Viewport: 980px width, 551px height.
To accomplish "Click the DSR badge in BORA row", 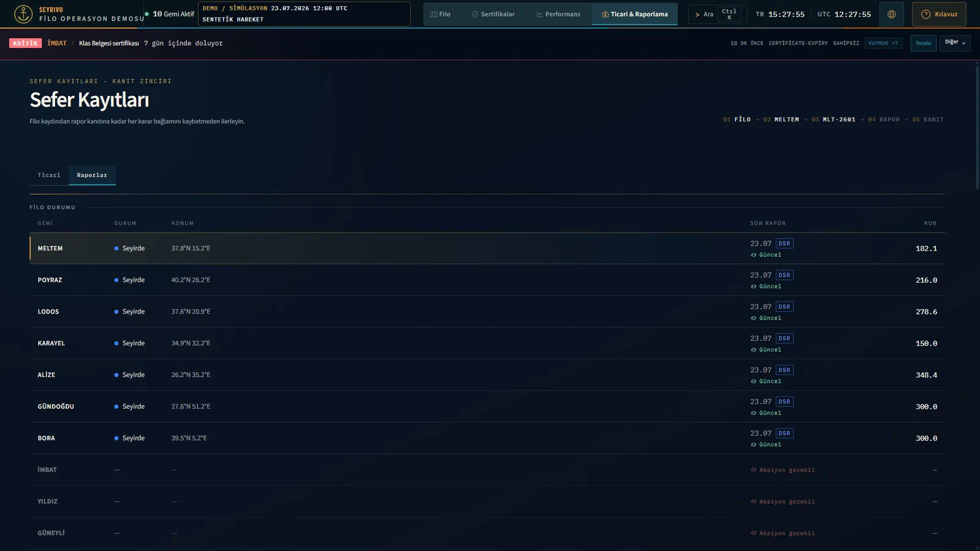I will [785, 433].
